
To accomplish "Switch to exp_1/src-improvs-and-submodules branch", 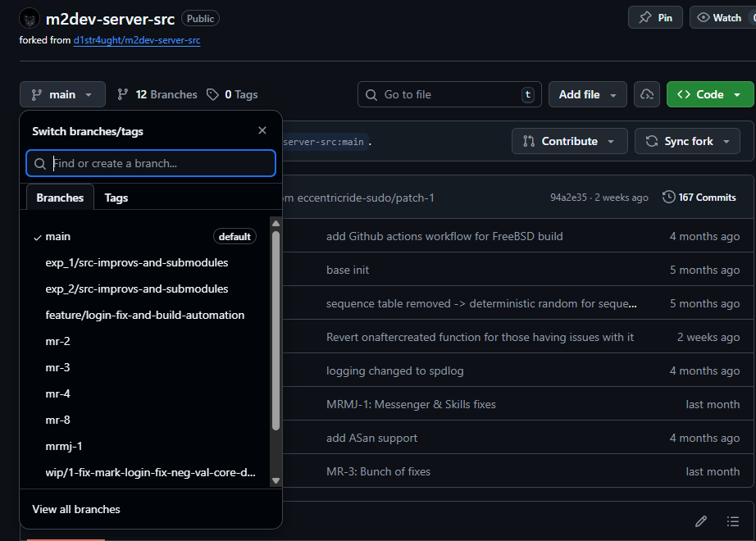I will point(137,262).
